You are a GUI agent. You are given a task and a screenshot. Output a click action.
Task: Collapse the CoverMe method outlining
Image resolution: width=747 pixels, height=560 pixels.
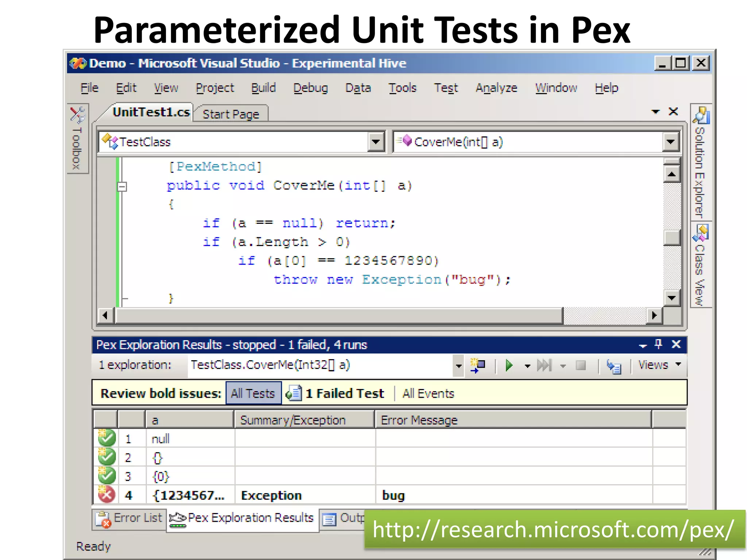[x=122, y=186]
